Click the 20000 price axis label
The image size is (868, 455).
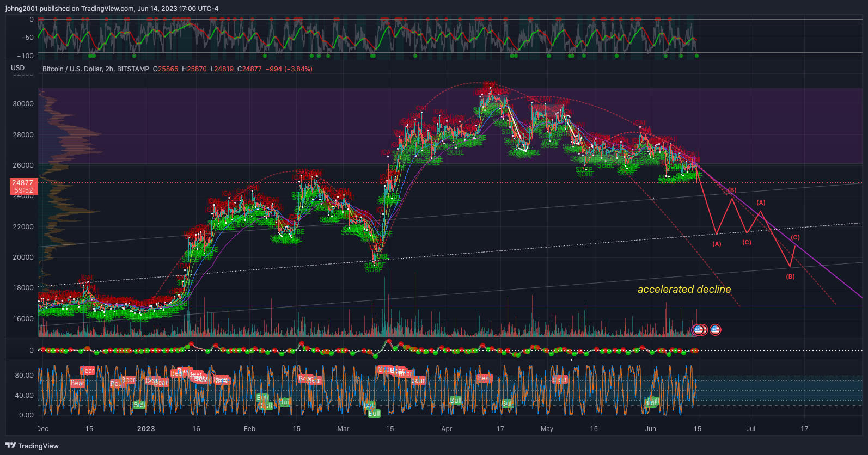coord(23,257)
